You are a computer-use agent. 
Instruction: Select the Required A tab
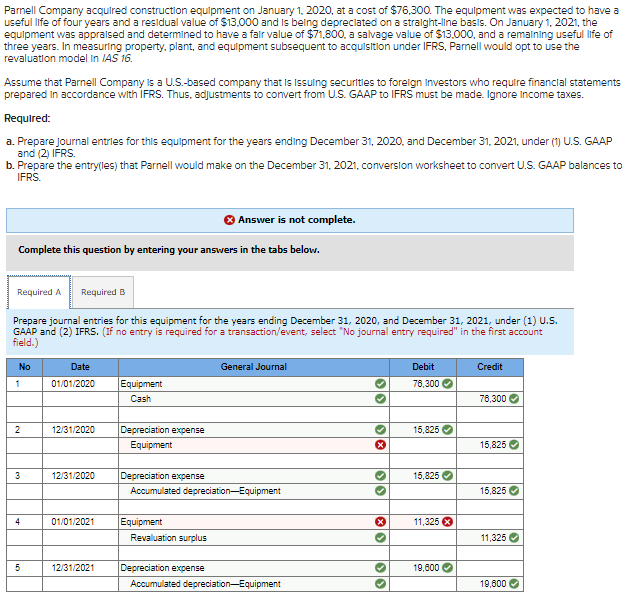tap(39, 292)
